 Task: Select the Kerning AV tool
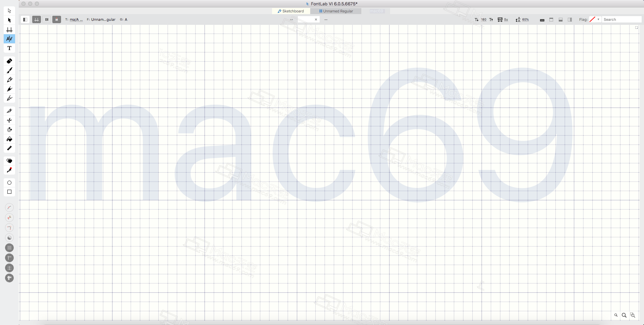click(x=9, y=39)
